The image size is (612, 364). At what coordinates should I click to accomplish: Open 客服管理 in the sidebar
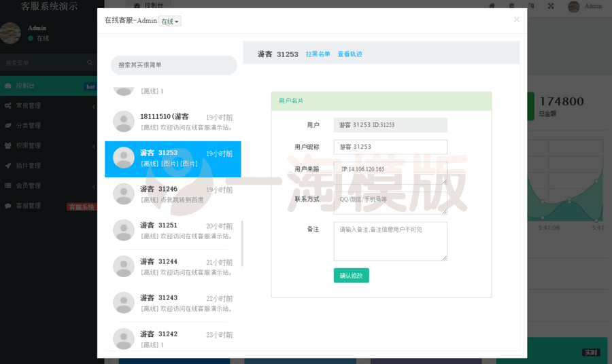click(x=48, y=206)
